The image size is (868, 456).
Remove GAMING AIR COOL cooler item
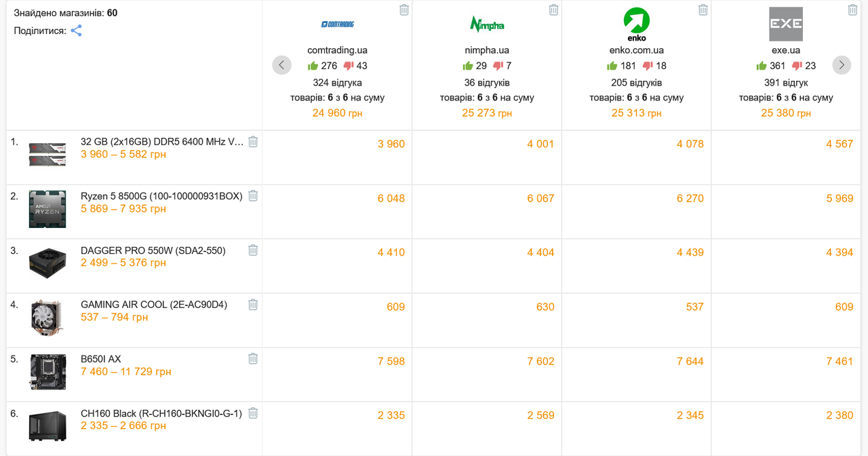[253, 305]
